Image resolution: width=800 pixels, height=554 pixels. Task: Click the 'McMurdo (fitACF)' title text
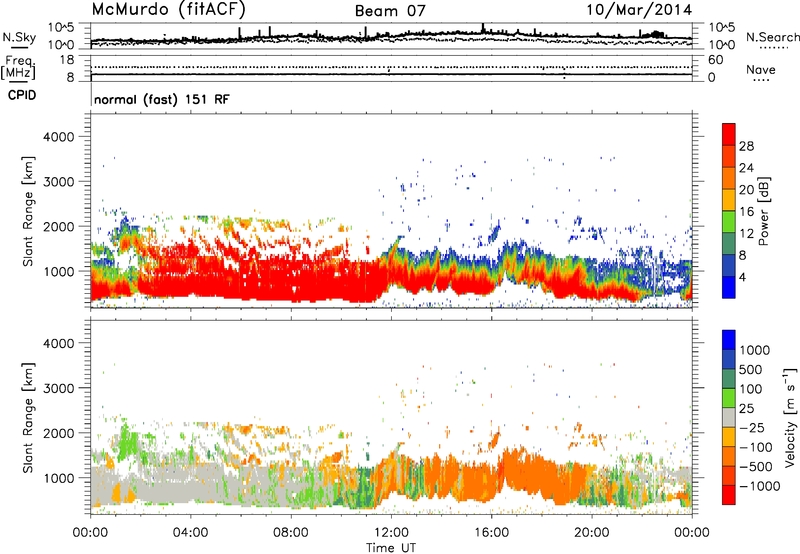168,9
